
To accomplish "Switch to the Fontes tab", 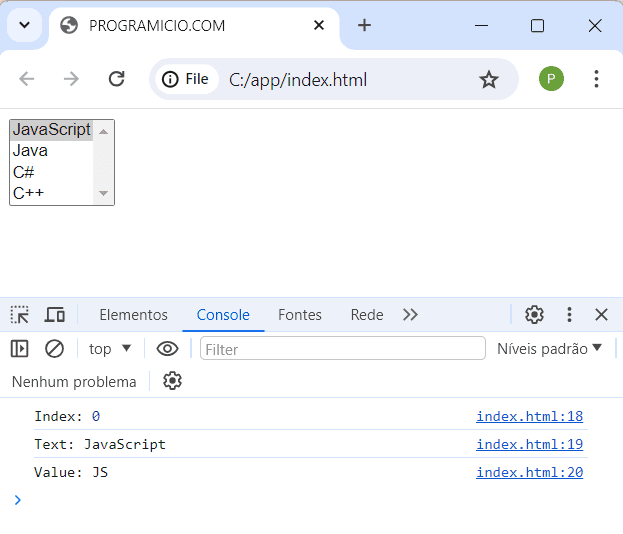I will click(300, 315).
